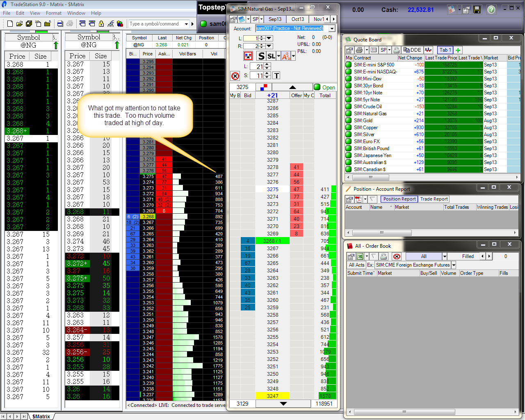The width and height of the screenshot is (525, 420).
Task: Click the PDF export icon in Position report
Action: point(358,199)
